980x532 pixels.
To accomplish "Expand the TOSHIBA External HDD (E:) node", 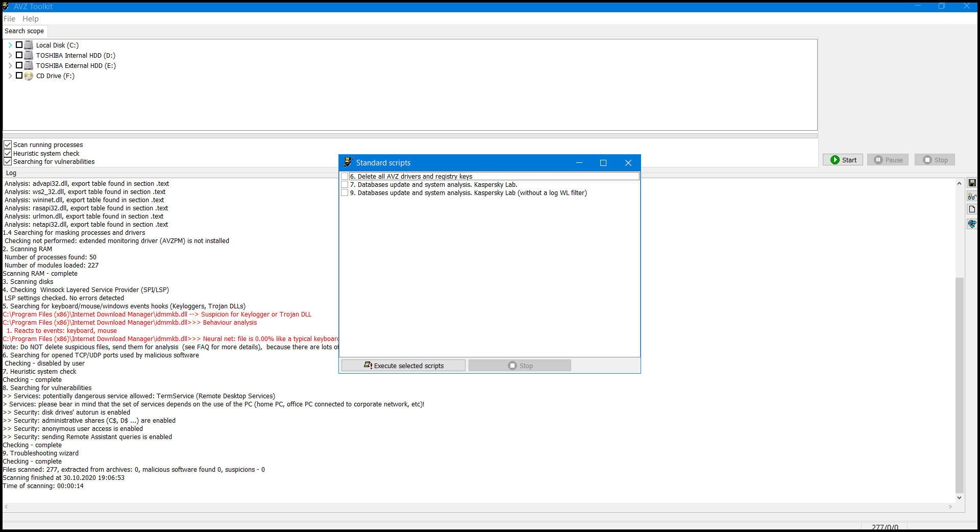I will click(x=10, y=65).
